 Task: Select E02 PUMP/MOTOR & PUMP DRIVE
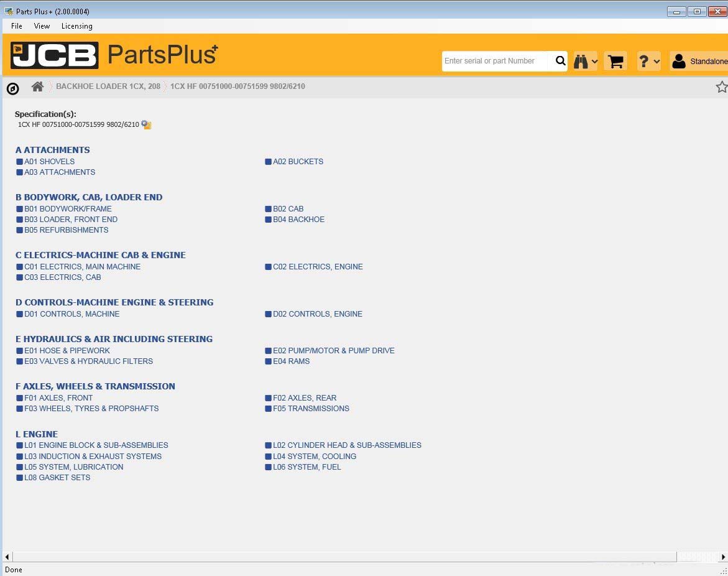334,351
